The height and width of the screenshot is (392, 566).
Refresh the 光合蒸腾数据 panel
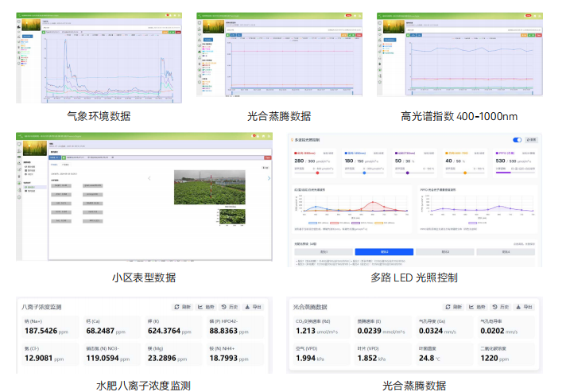coord(454,307)
